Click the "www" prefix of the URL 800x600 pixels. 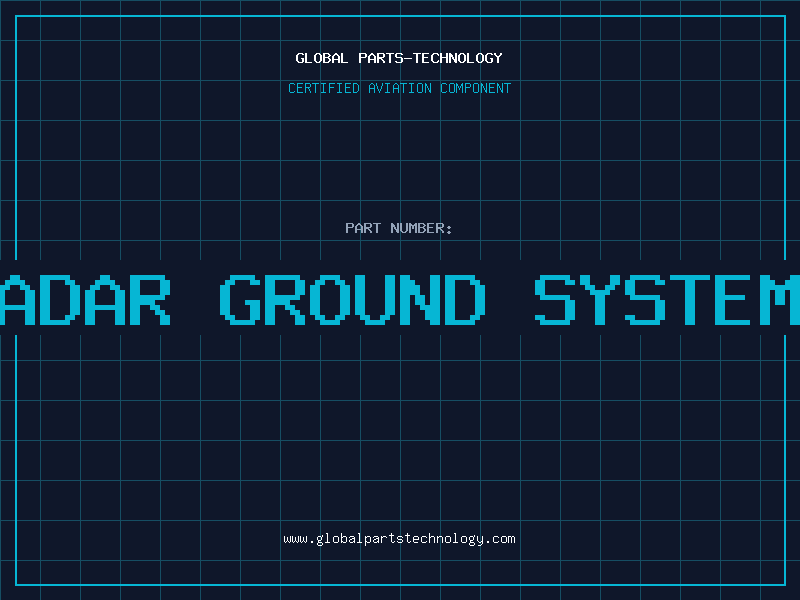coord(295,539)
